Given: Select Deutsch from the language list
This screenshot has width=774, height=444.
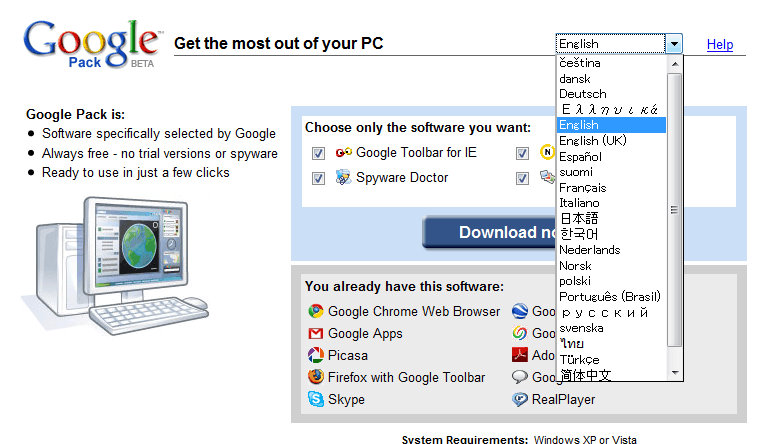Looking at the screenshot, I should 612,94.
